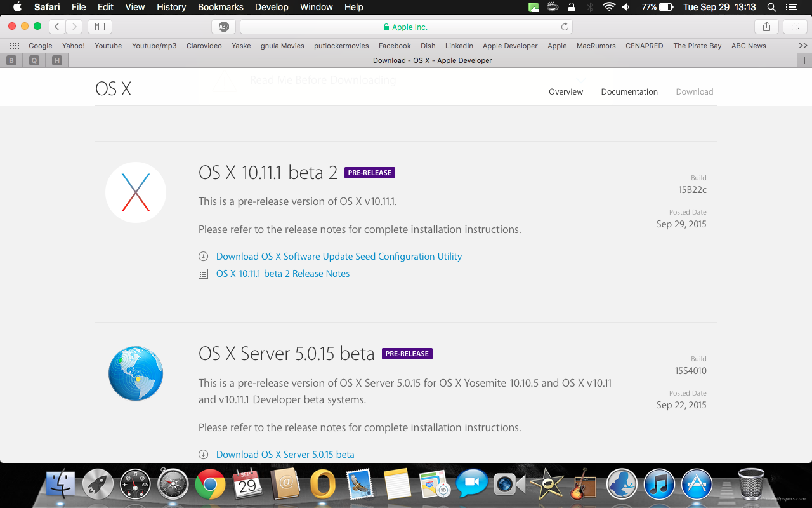The image size is (812, 508).
Task: Click the Download OS X Server 5.0.15 beta link
Action: click(285, 455)
